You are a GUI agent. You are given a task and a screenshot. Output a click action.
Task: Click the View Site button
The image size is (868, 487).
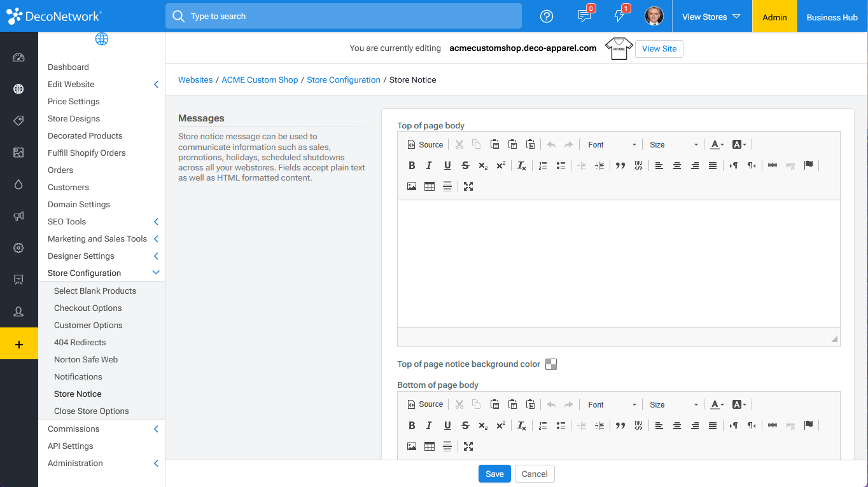(x=659, y=48)
